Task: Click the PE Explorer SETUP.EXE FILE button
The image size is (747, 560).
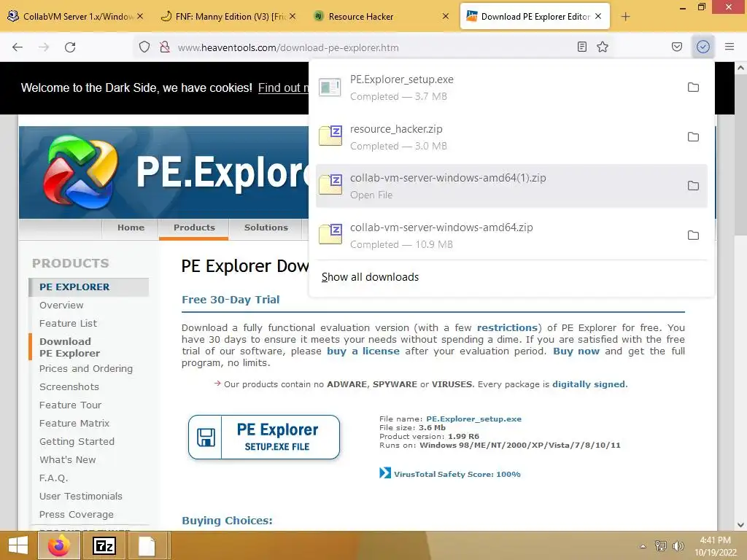Action: [x=264, y=437]
